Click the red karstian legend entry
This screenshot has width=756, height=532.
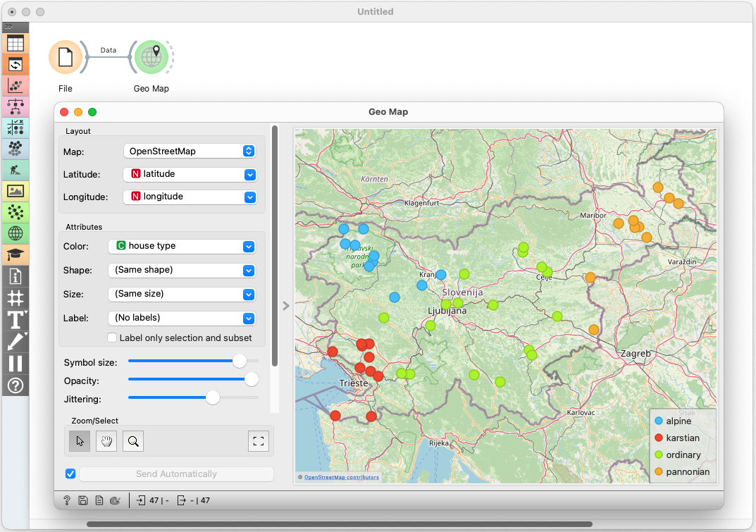(x=677, y=438)
